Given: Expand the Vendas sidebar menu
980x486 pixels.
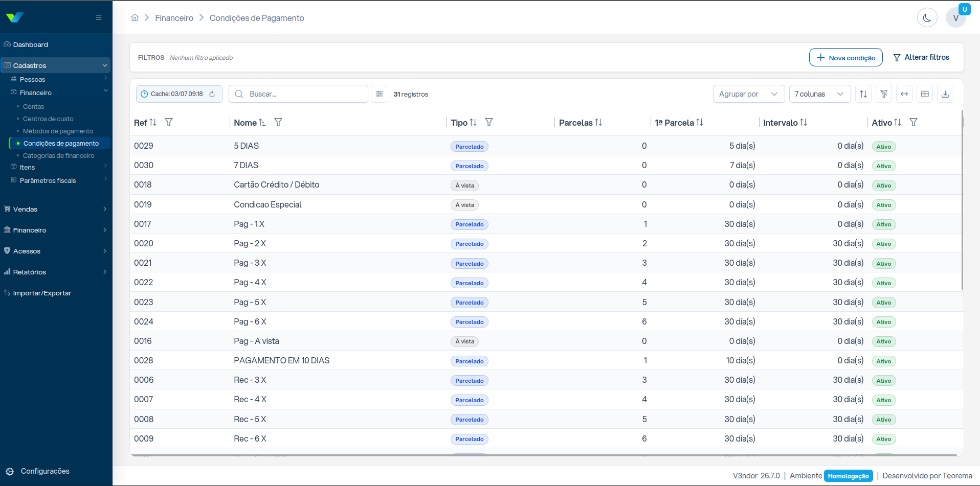Looking at the screenshot, I should pyautogui.click(x=55, y=209).
